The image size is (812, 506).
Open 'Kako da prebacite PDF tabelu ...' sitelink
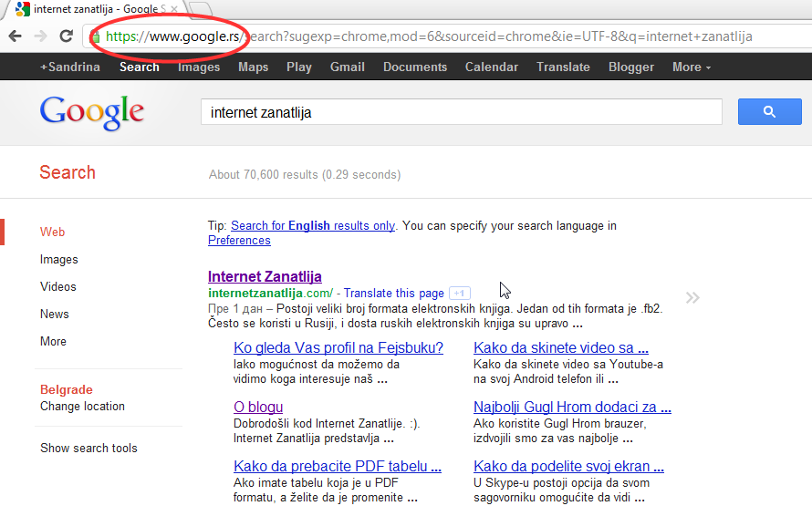pos(338,466)
